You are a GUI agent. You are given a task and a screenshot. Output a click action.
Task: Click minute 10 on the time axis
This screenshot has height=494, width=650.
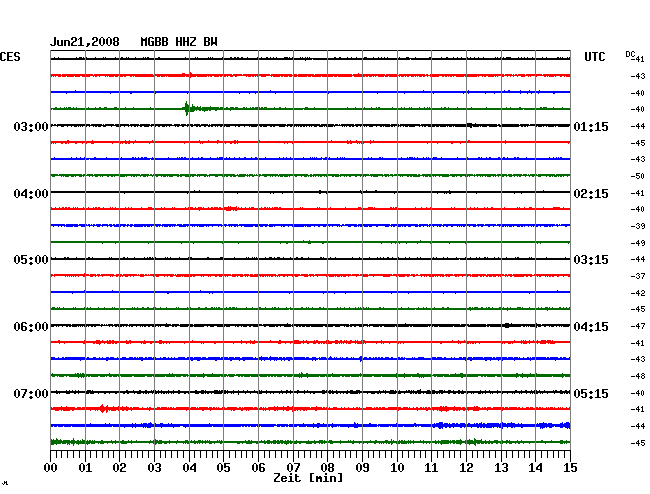(x=397, y=468)
